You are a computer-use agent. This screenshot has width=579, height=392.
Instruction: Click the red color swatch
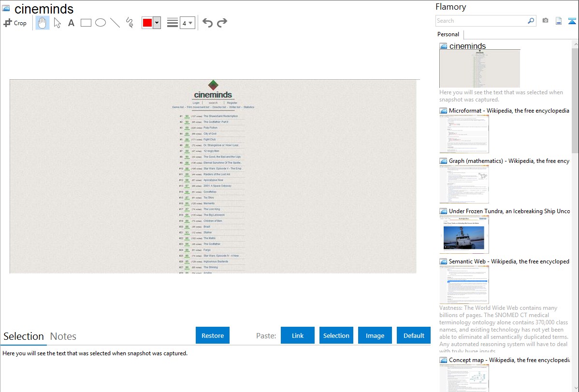click(x=147, y=23)
